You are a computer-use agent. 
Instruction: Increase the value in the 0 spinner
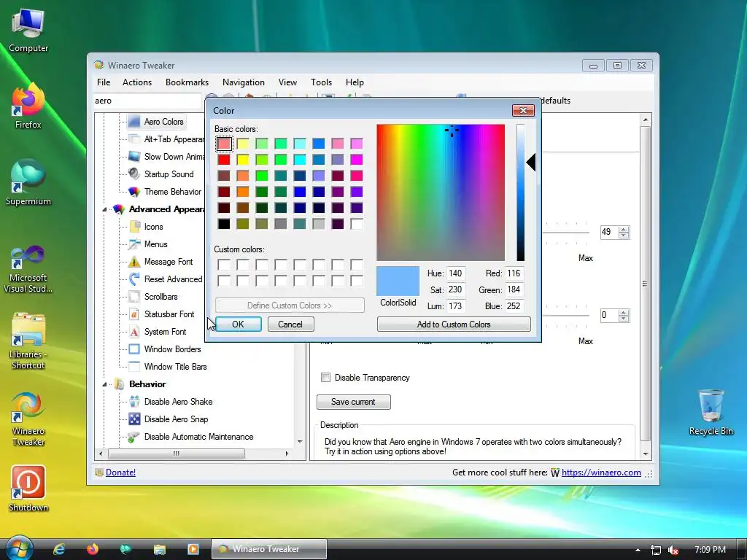(x=624, y=312)
